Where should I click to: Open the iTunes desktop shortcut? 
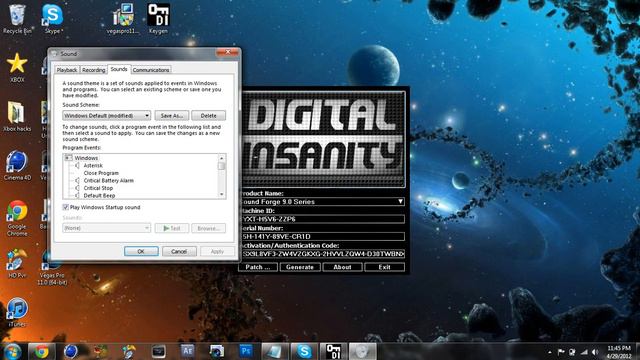click(17, 312)
